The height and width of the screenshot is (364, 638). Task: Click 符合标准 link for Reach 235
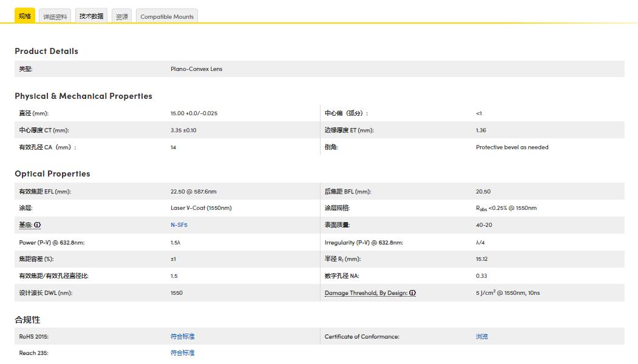(x=182, y=352)
